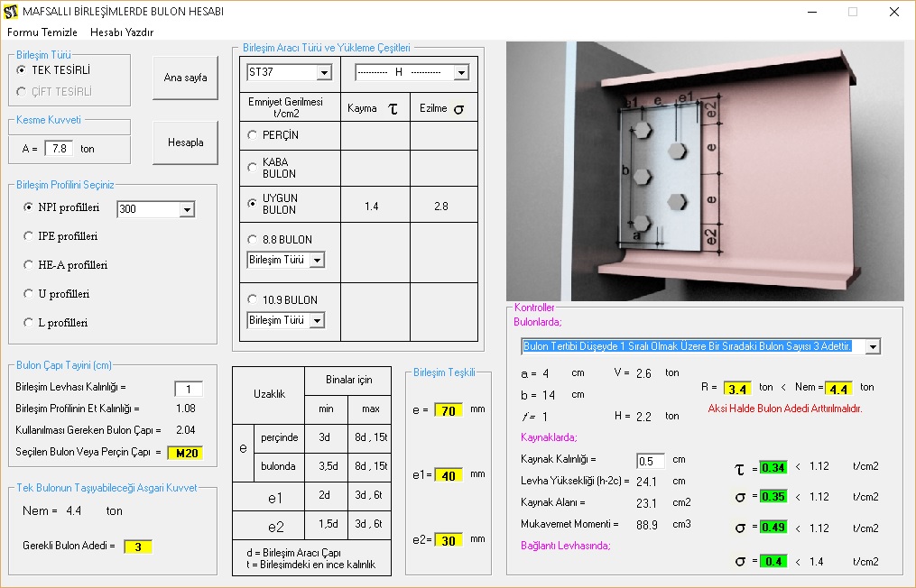Choose NPI profilleri radio button

pos(28,207)
